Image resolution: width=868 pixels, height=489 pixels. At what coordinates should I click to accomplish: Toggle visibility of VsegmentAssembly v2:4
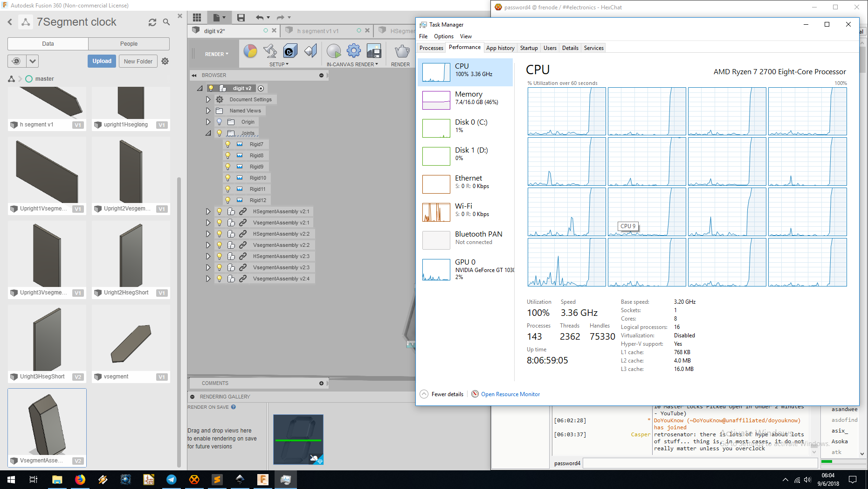click(x=219, y=279)
